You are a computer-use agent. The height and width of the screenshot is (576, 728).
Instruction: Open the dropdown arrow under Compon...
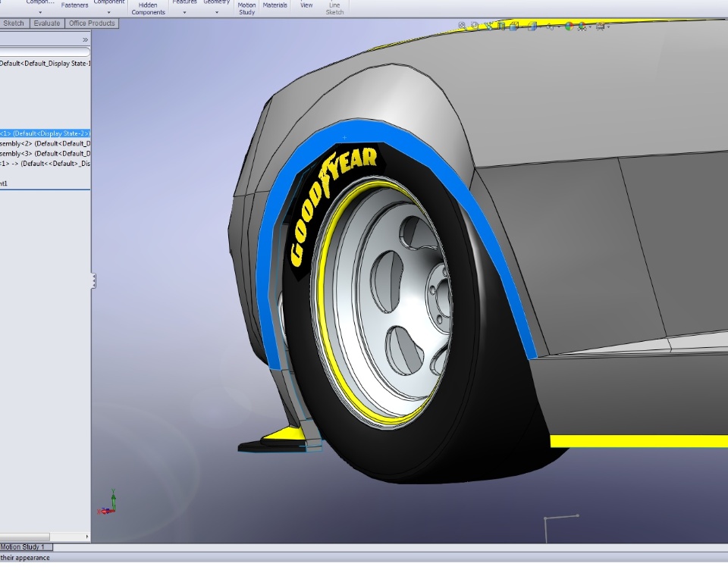(40, 13)
